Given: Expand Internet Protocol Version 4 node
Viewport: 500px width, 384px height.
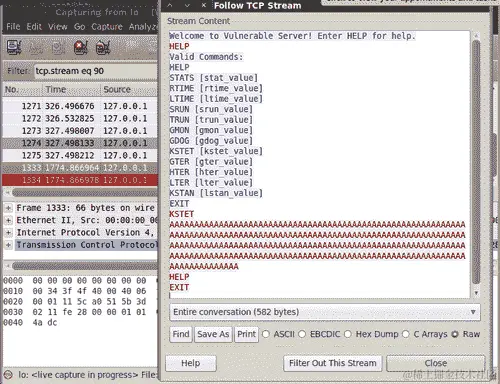Looking at the screenshot, I should [8, 233].
